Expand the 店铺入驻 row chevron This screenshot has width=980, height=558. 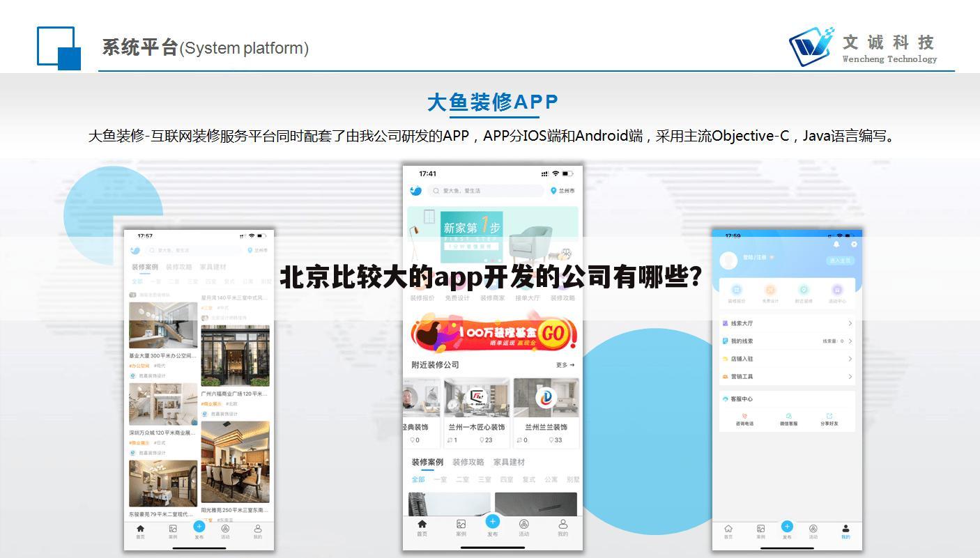tap(850, 359)
